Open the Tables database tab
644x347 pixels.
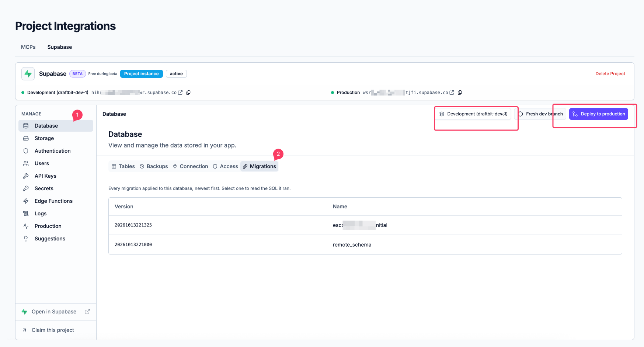coord(123,166)
